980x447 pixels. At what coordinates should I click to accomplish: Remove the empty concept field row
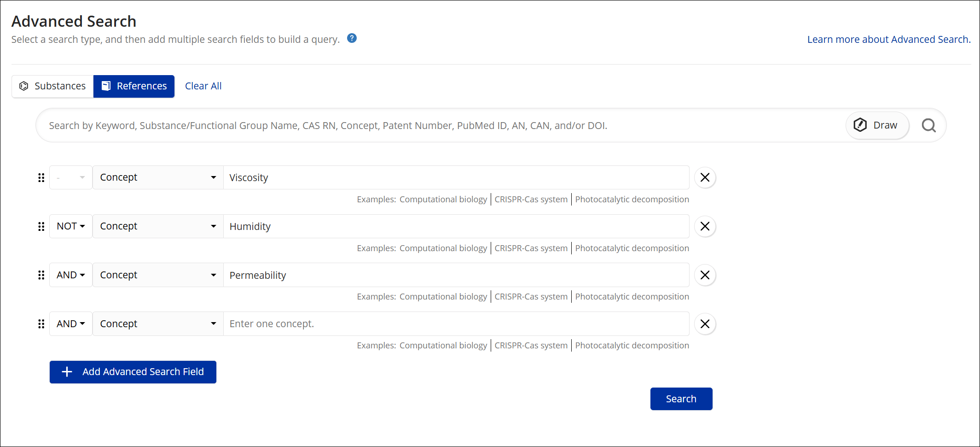tap(705, 324)
